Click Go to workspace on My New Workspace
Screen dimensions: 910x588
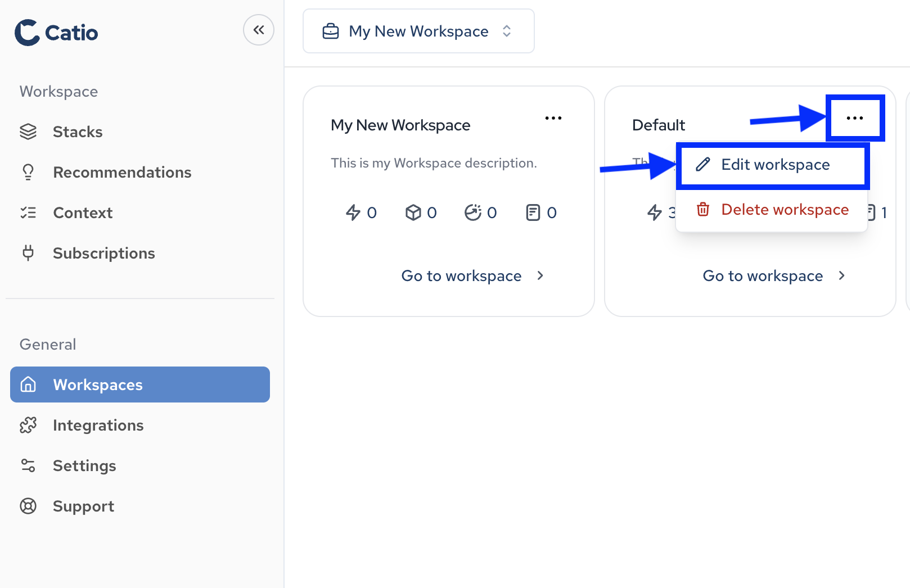tap(461, 275)
